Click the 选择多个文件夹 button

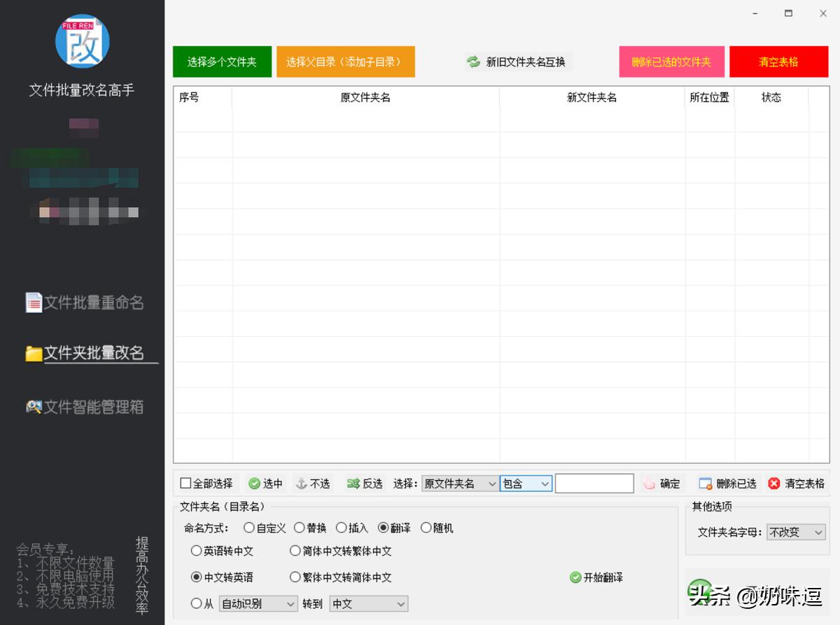click(222, 62)
